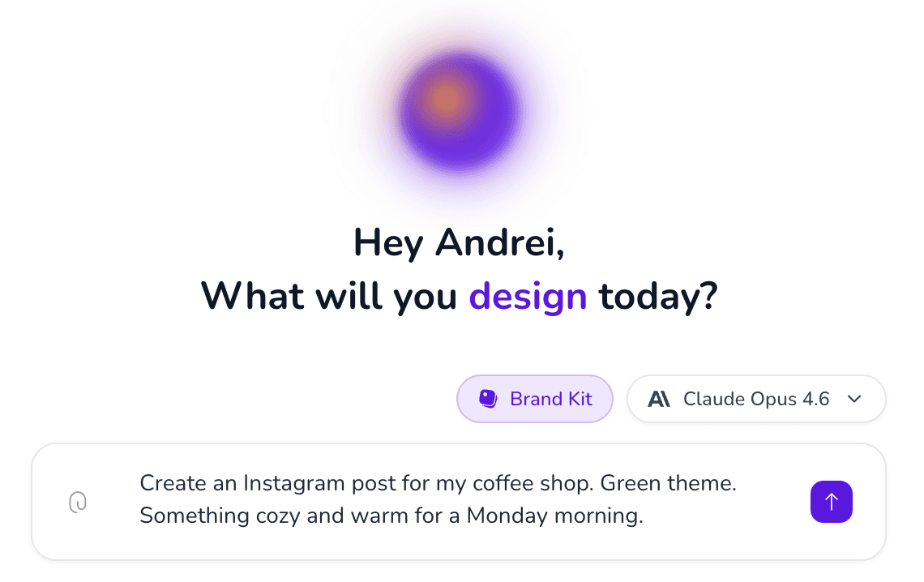This screenshot has width=924, height=582.
Task: Open the model selection list
Action: click(756, 398)
